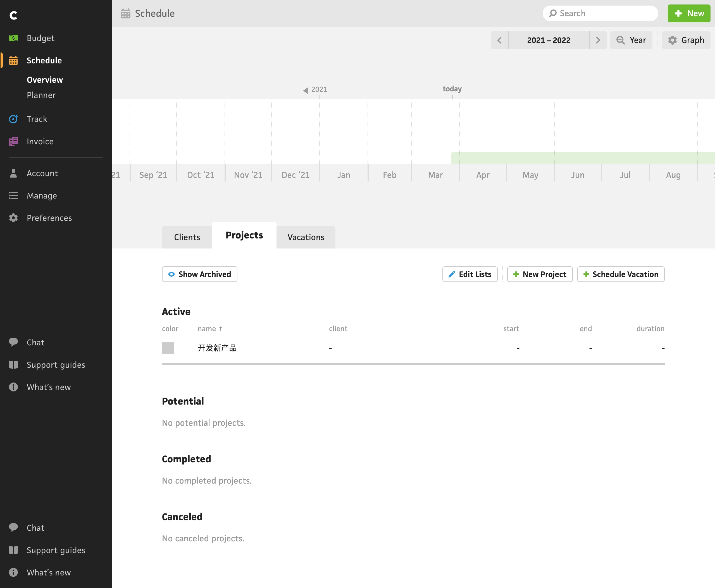
Task: Open Manage list icon
Action: [13, 195]
